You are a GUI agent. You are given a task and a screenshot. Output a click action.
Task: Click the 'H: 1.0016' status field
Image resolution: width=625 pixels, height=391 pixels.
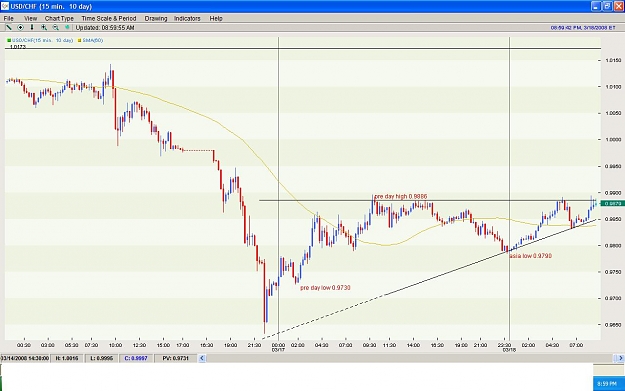tap(67, 358)
